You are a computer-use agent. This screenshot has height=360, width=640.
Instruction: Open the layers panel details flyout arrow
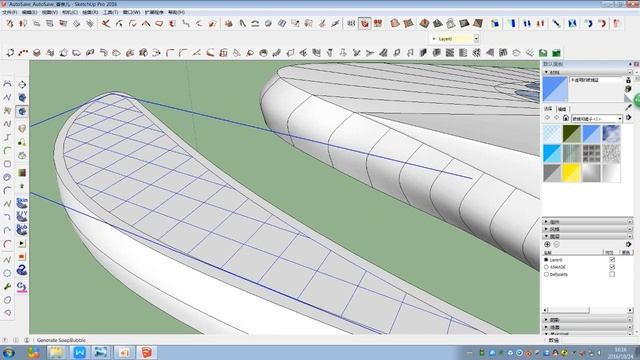(x=629, y=244)
